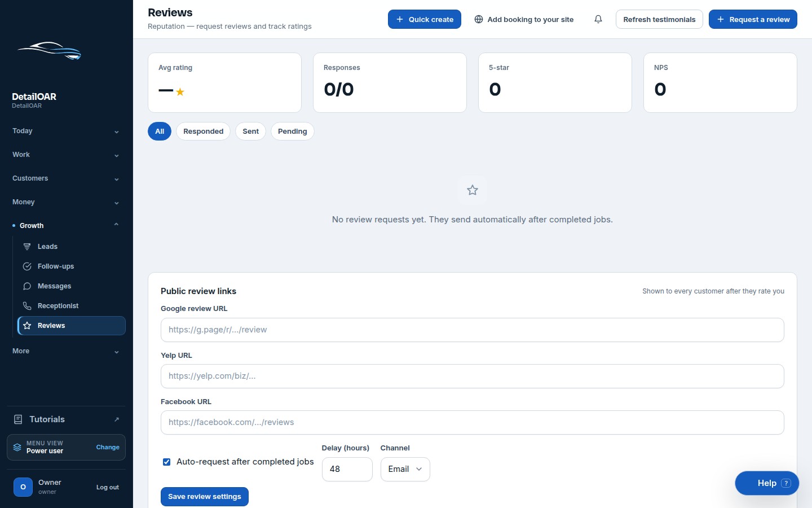This screenshot has width=812, height=508.
Task: Click the Reviews page heading
Action: 170,12
